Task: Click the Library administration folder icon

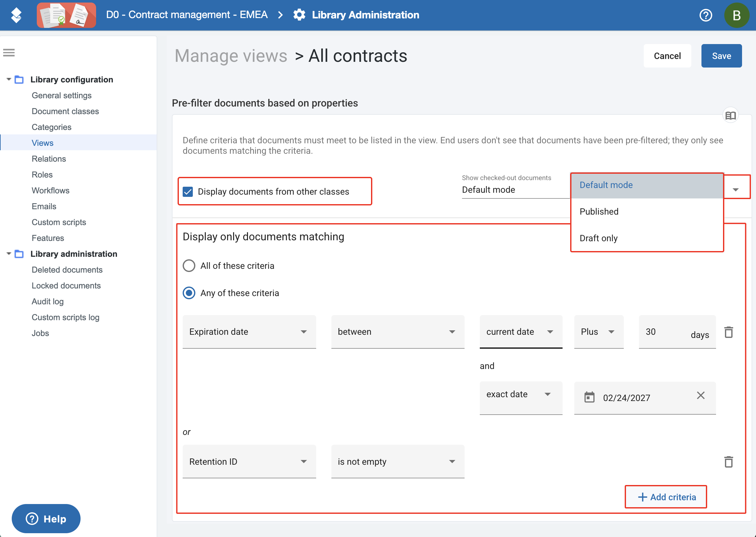Action: point(20,254)
